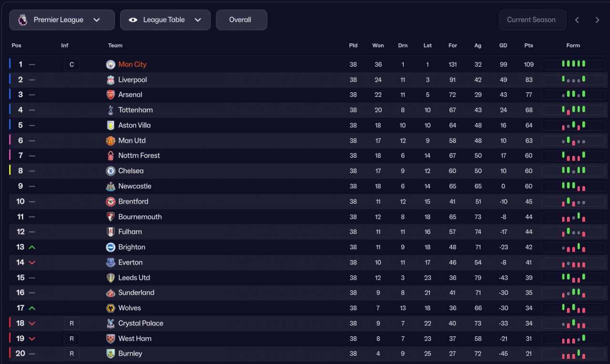Sort table by GD column header
The width and height of the screenshot is (610, 364).
pyautogui.click(x=503, y=46)
